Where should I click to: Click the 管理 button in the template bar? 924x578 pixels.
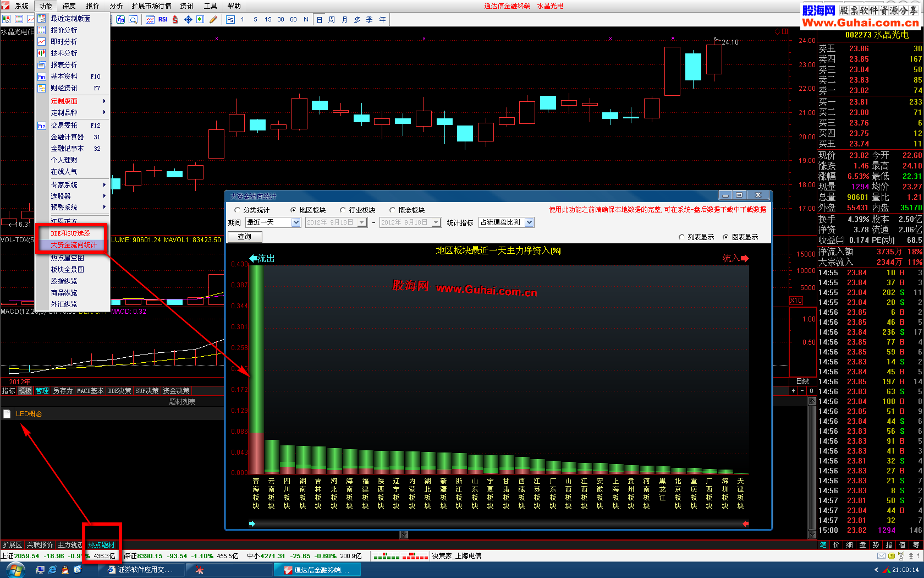(42, 391)
